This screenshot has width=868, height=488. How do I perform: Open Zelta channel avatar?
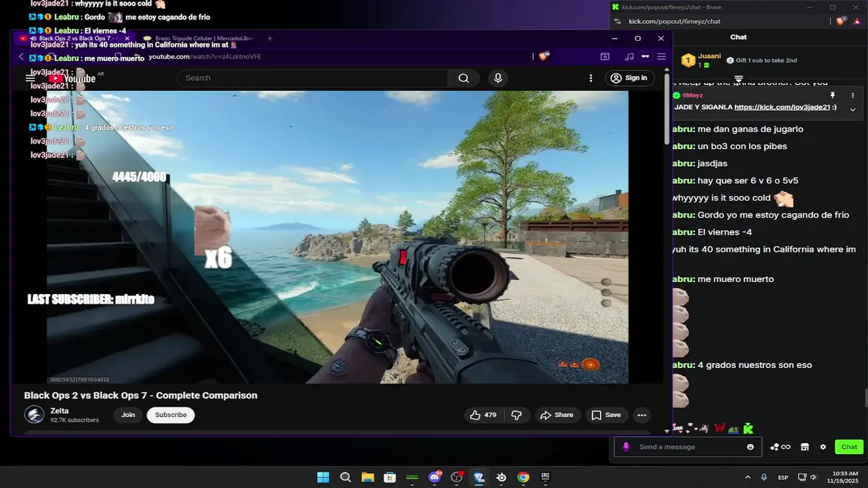pyautogui.click(x=34, y=415)
